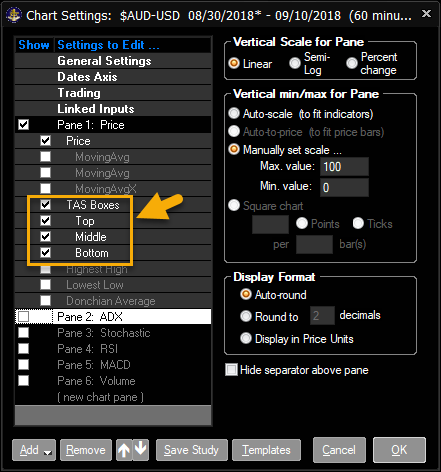Enable the Pane 2: ADX checkbox
The height and width of the screenshot is (472, 441).
tap(23, 316)
